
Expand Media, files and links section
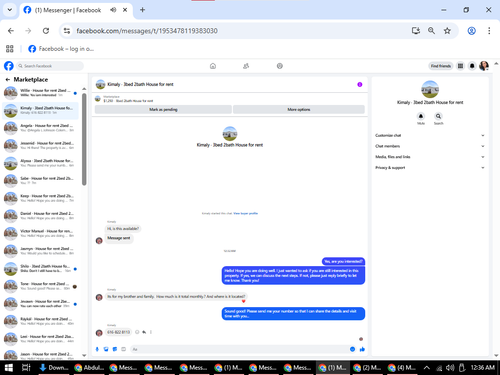(429, 157)
